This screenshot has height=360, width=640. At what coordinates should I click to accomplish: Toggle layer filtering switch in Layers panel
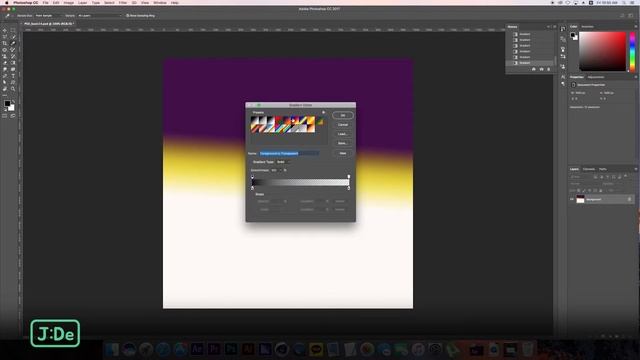(x=626, y=176)
